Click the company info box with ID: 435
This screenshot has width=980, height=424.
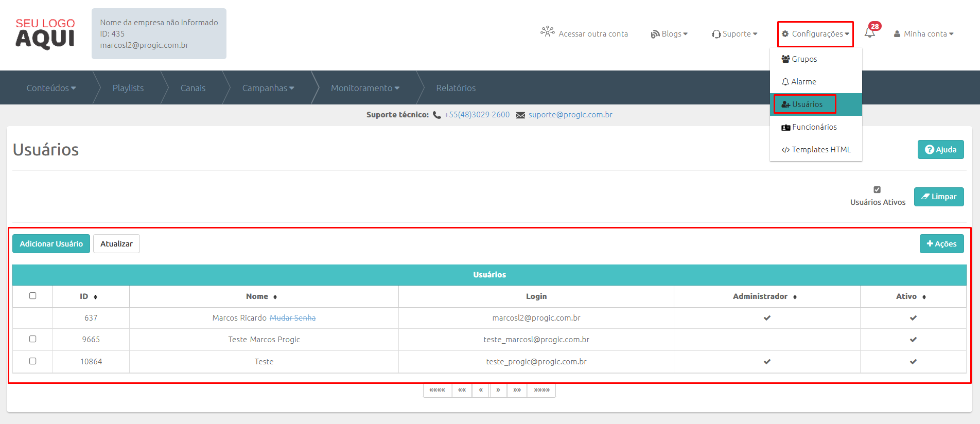159,33
